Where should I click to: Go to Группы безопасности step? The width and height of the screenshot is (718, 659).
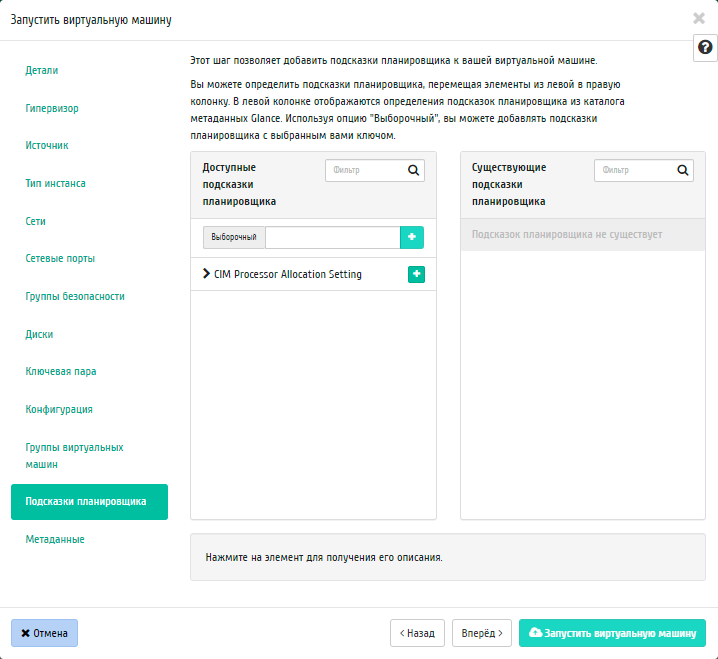(75, 297)
